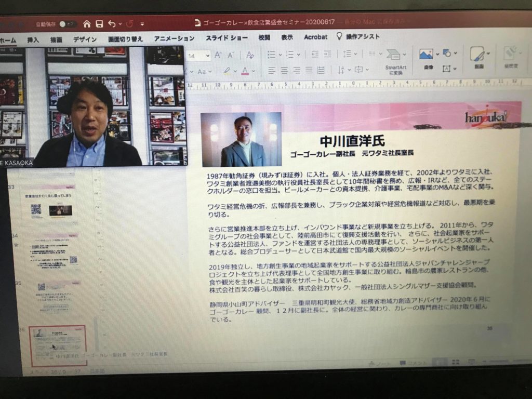Open the bullet style dropdown arrow
This screenshot has width=532, height=399.
[280, 54]
